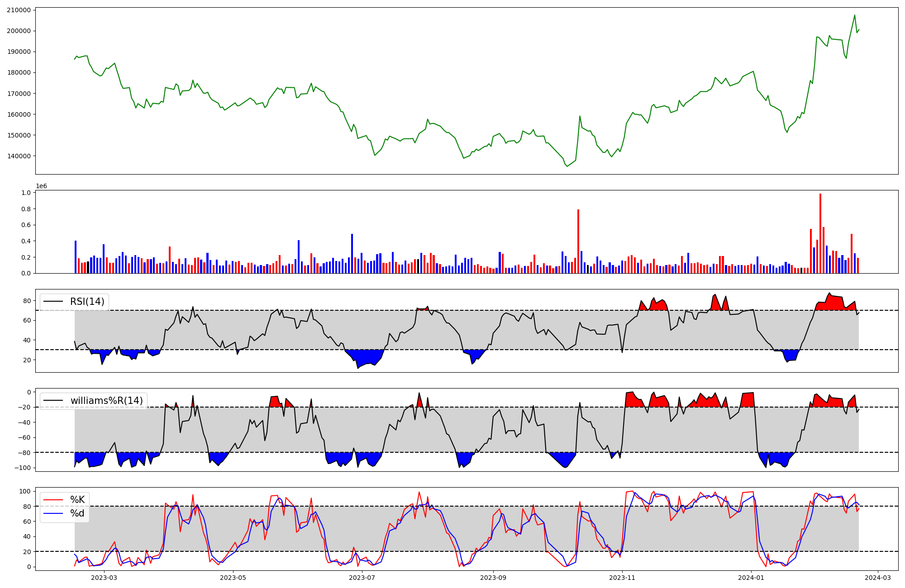Click the tallest red volume bar
905x588 pixels.
(x=820, y=233)
